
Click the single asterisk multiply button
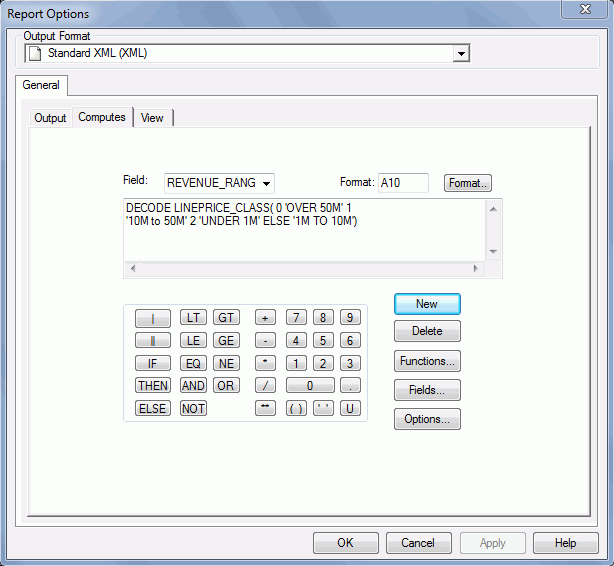[x=265, y=363]
